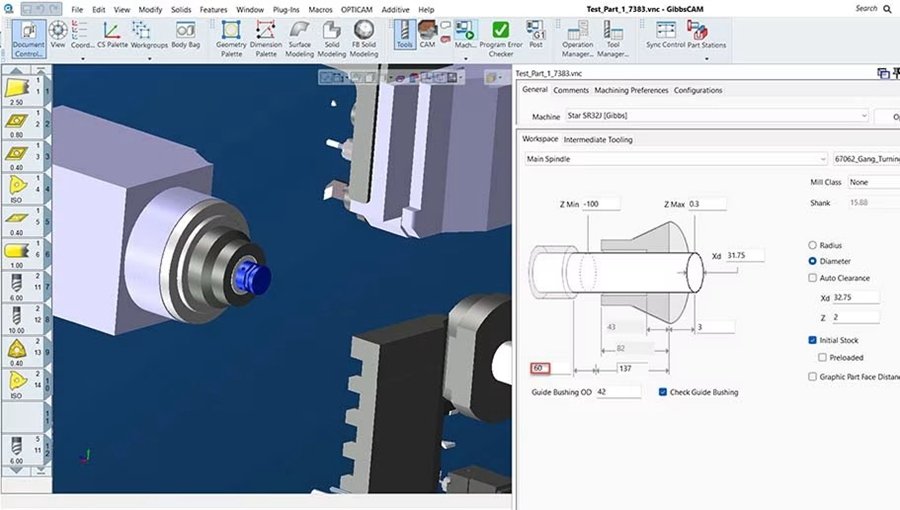The width and height of the screenshot is (900, 510).
Task: Expand the Machine dropdown list
Action: tap(717, 116)
